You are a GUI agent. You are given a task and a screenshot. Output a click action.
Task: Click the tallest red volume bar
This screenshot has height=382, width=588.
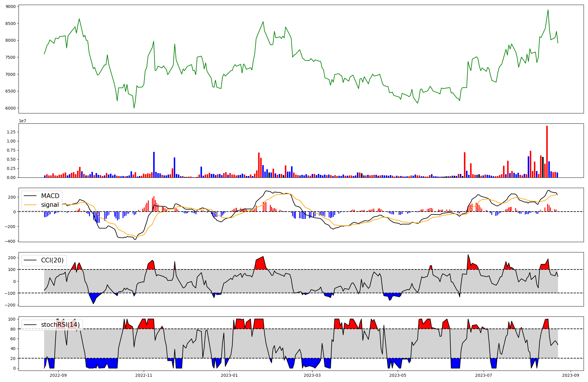coord(547,151)
